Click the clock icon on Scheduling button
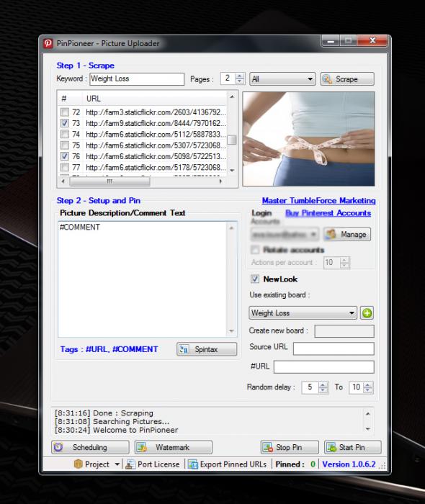 click(x=58, y=447)
